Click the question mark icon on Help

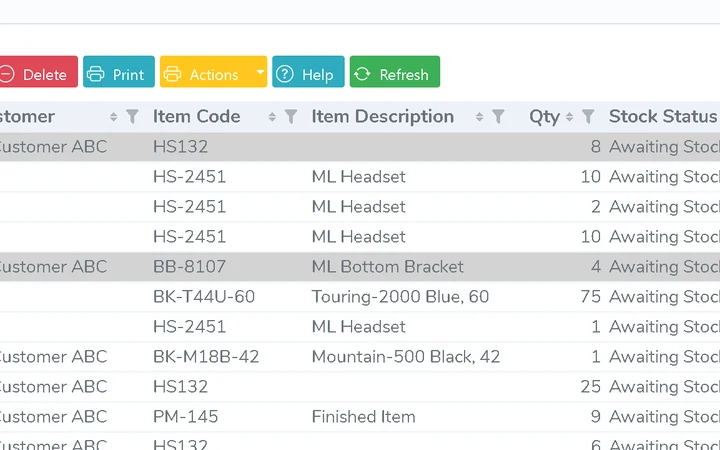coord(285,73)
